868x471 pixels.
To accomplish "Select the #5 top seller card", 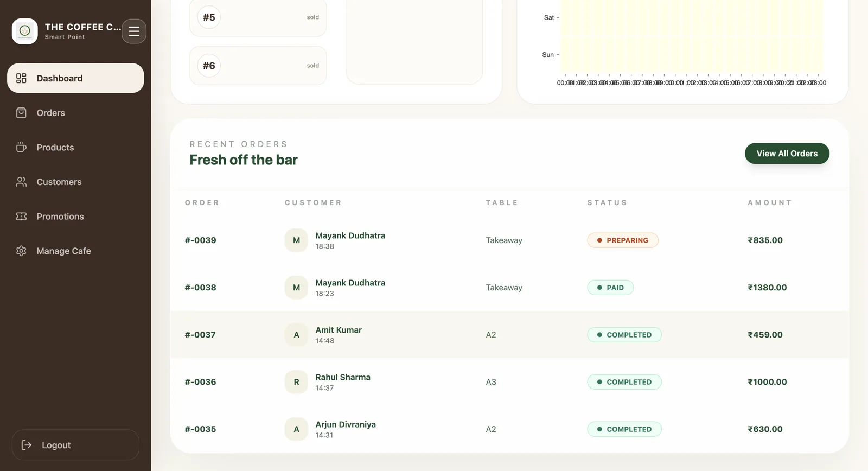I will pyautogui.click(x=258, y=17).
